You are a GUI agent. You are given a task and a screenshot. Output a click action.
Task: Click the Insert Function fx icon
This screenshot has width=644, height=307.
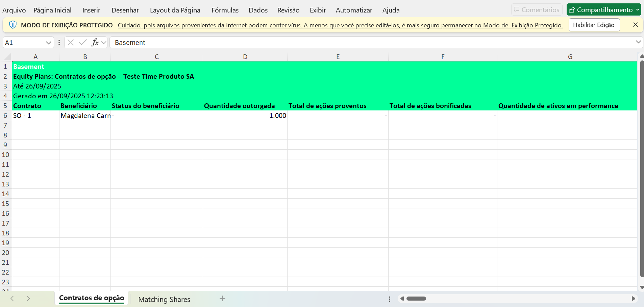[x=95, y=43]
